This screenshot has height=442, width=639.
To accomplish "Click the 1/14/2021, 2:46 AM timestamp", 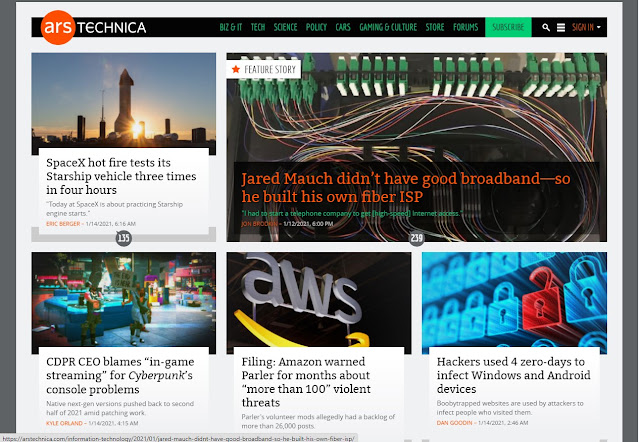I will coord(503,423).
